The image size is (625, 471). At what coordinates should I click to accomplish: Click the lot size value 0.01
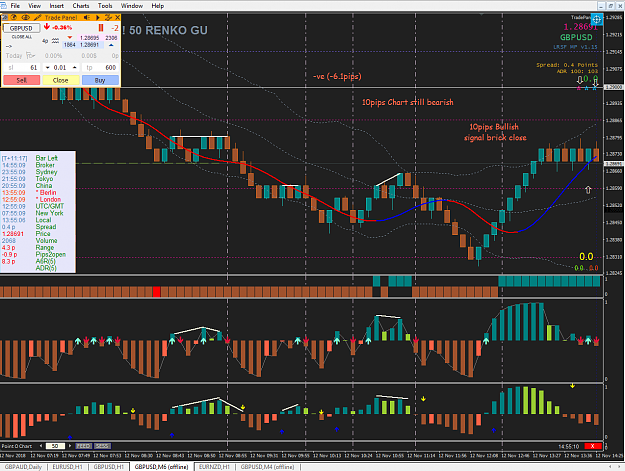(x=60, y=68)
